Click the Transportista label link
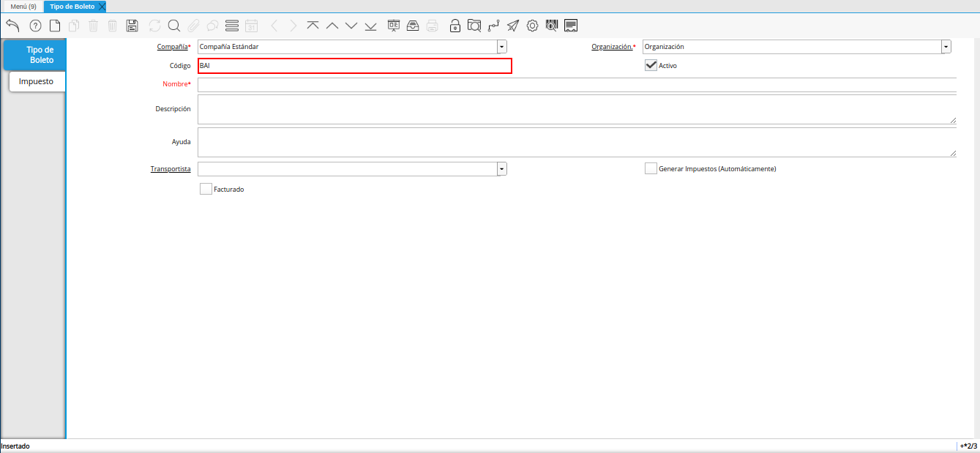 [171, 169]
